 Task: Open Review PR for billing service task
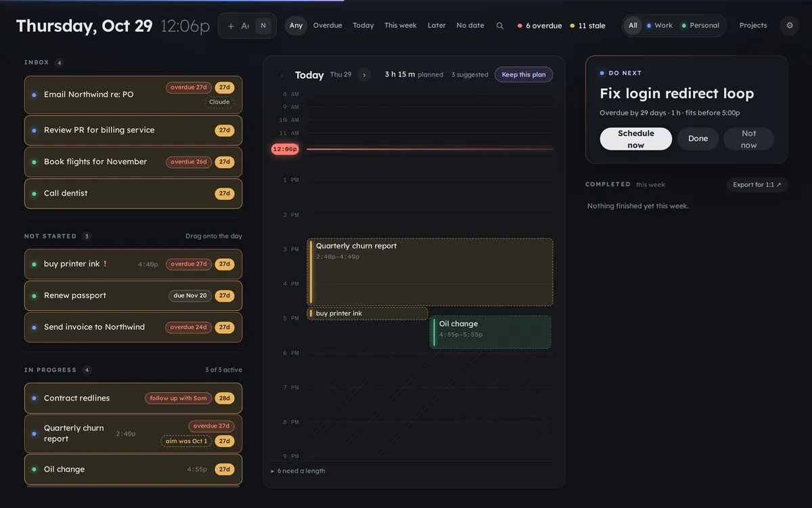click(133, 130)
